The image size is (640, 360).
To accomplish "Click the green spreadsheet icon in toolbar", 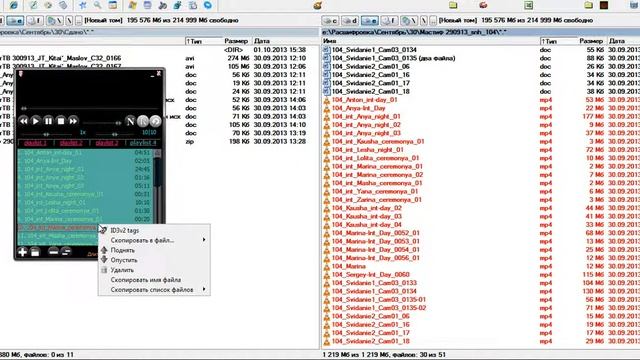I will click(x=529, y=5).
